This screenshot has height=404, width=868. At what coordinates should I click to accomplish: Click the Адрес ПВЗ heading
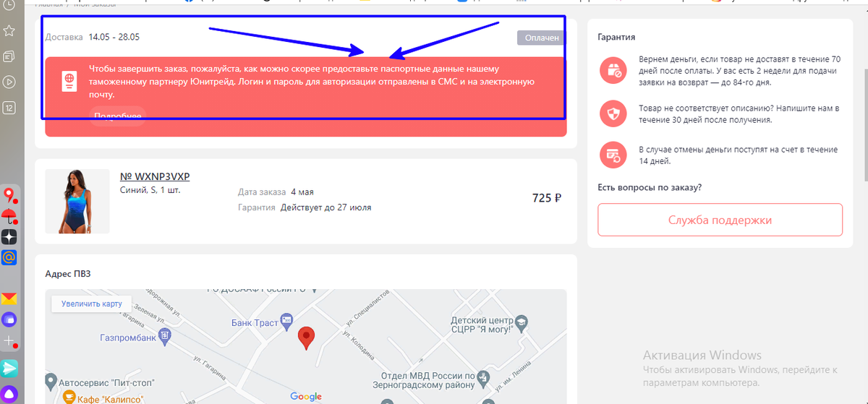click(x=68, y=273)
